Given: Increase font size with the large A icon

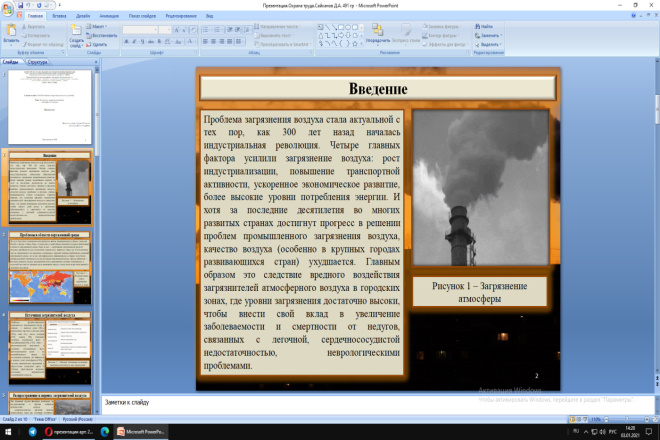Looking at the screenshot, I should click(176, 30).
